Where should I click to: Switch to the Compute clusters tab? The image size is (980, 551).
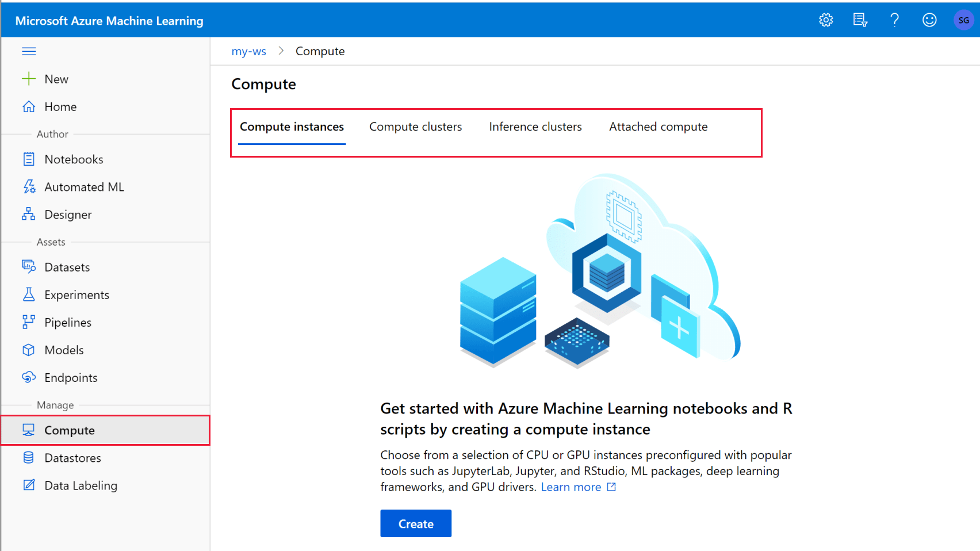tap(415, 127)
